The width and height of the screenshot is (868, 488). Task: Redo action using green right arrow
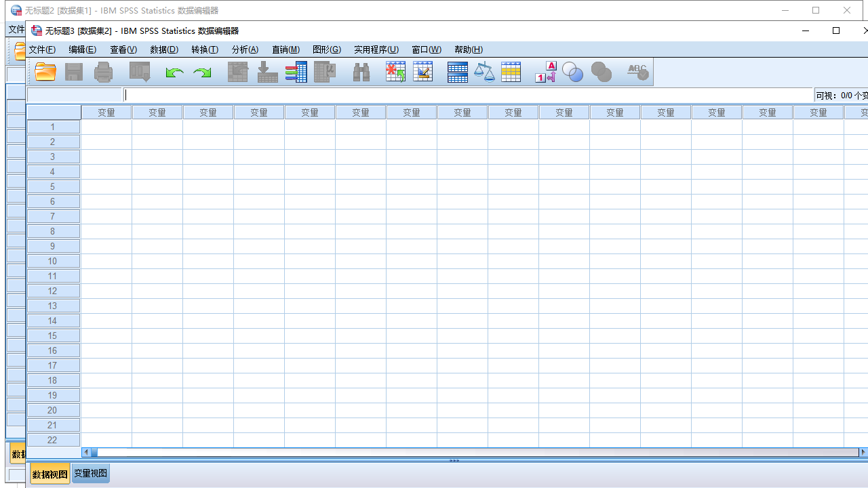pyautogui.click(x=202, y=72)
